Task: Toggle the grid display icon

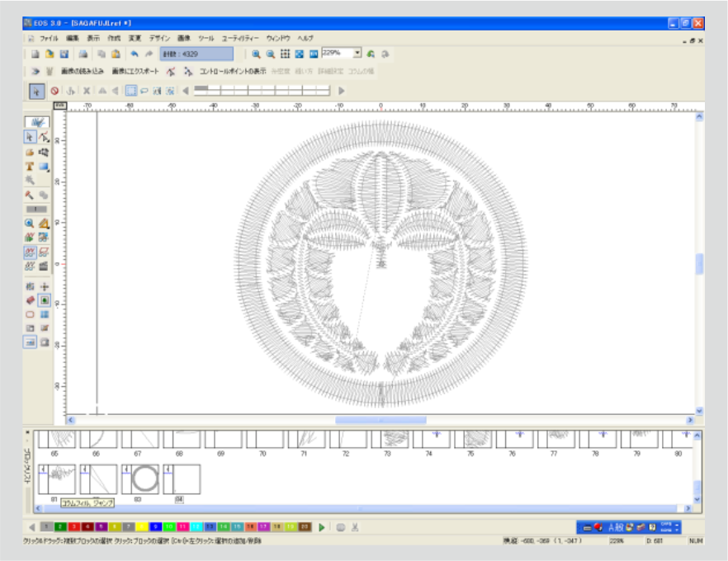Action: (x=285, y=54)
